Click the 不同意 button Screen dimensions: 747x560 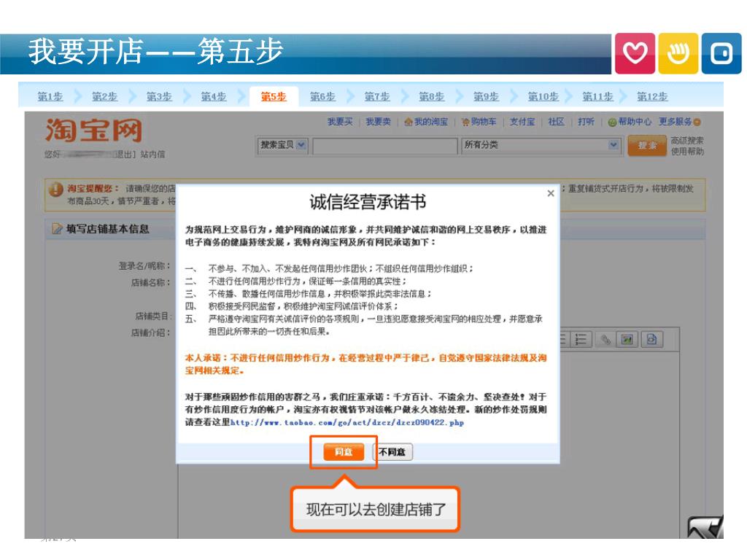tap(392, 452)
